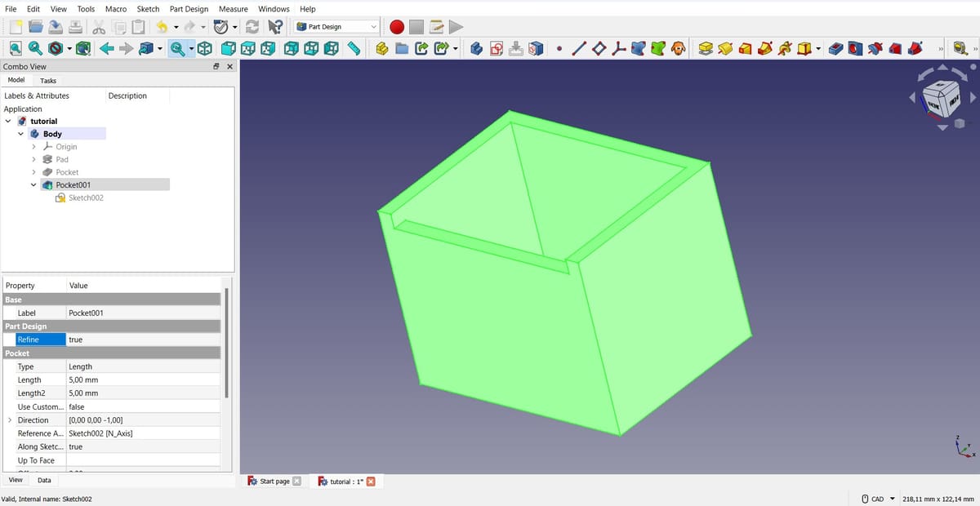Expand the Direction property row
The image size is (980, 506).
click(x=10, y=420)
